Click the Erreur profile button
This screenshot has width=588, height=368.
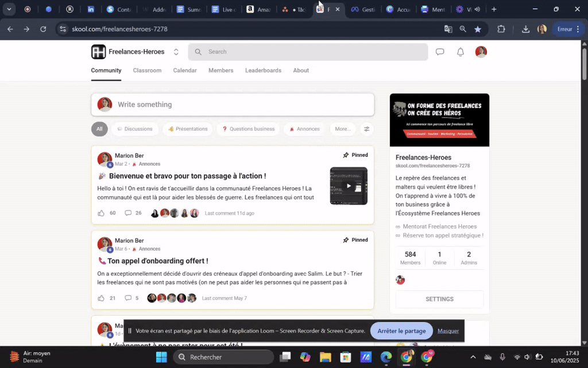(568, 29)
